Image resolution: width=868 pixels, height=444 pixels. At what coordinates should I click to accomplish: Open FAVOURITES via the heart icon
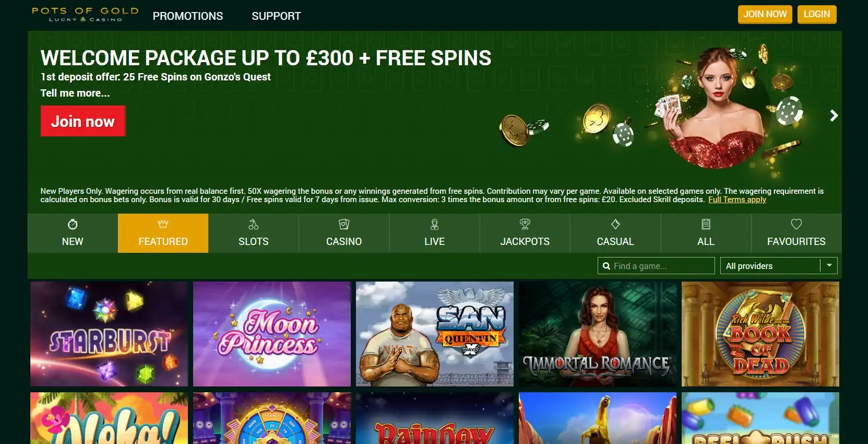[x=796, y=224]
